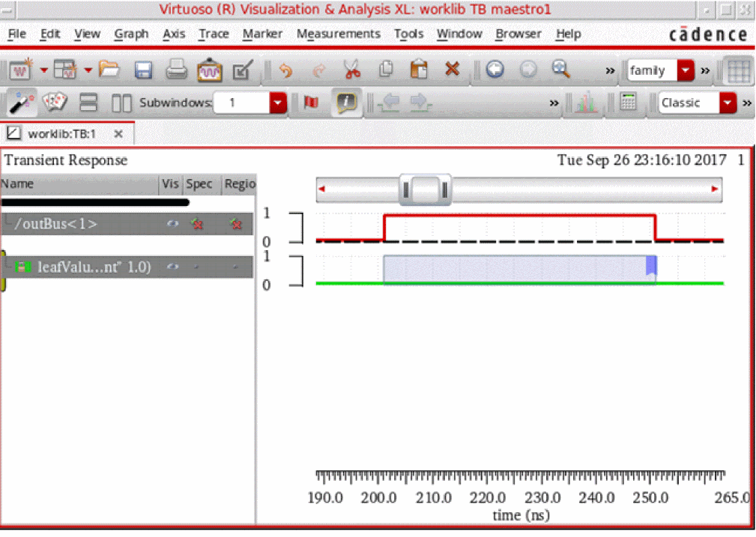The width and height of the screenshot is (756, 537).
Task: Click the Open folder icon
Action: [109, 70]
